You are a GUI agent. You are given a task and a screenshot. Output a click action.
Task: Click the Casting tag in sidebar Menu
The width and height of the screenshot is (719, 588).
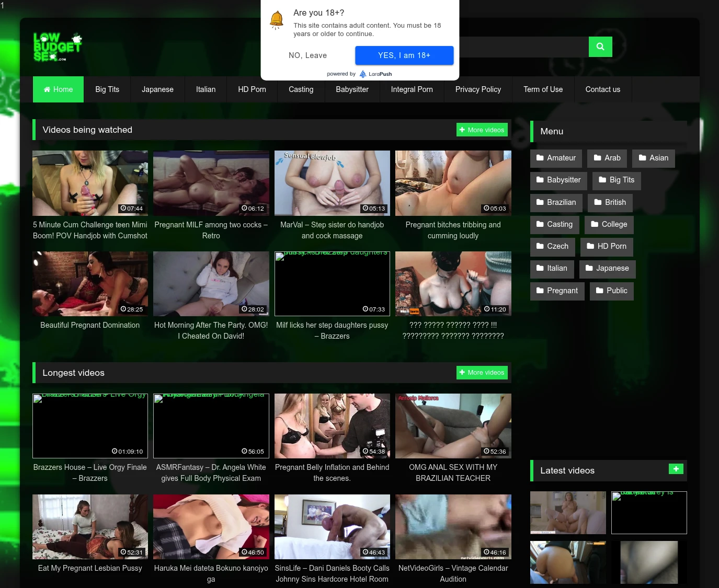click(555, 224)
